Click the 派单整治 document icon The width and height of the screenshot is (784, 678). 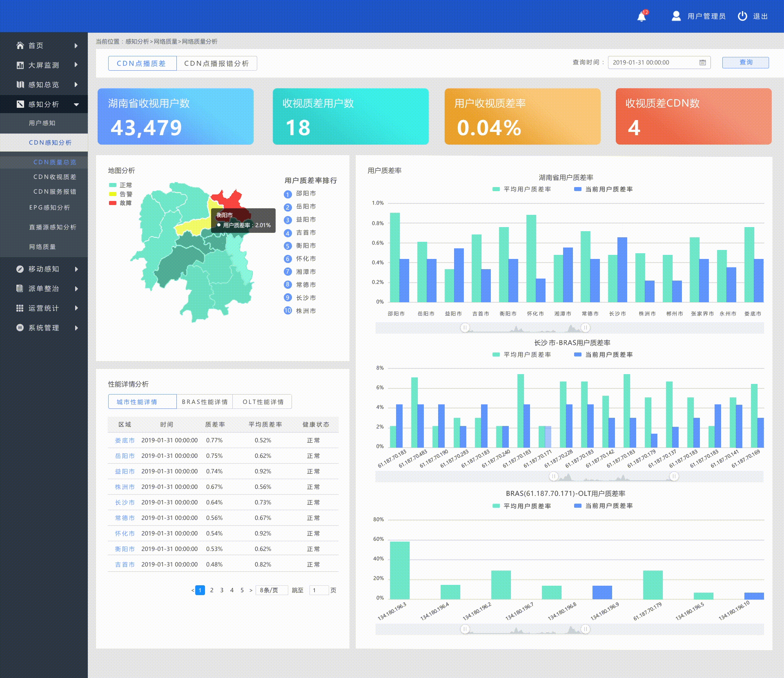(20, 288)
